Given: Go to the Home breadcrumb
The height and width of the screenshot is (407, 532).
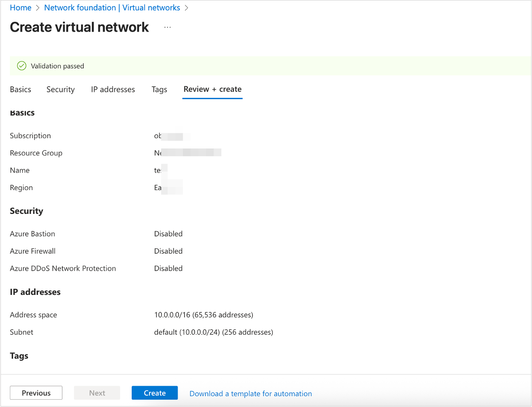Looking at the screenshot, I should [20, 8].
